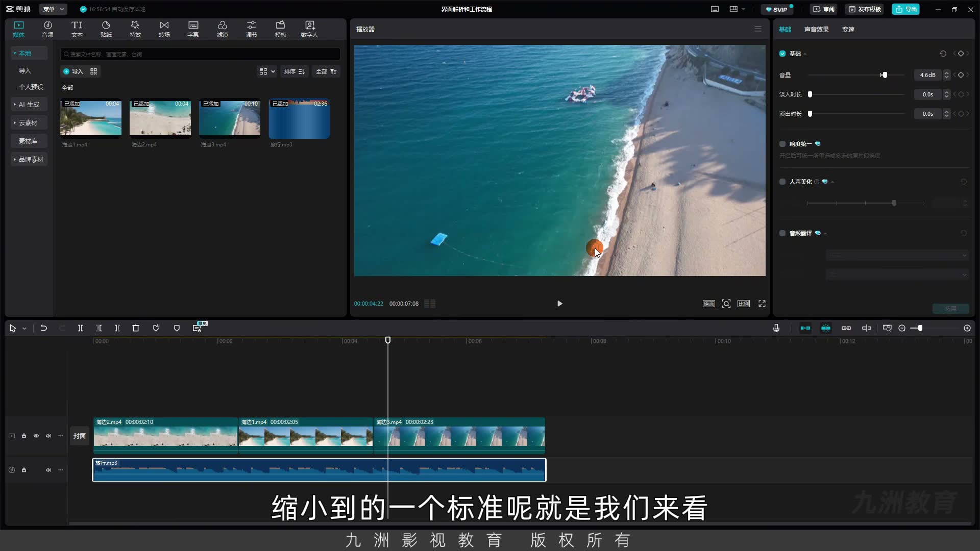
Task: Toggle video track visibility eye icon
Action: pos(36,436)
